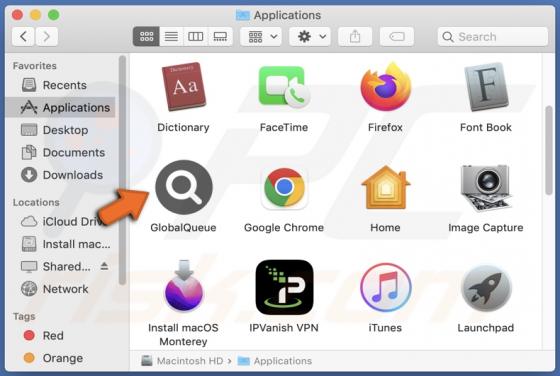Click the Home app icon
The image size is (560, 376).
(385, 187)
